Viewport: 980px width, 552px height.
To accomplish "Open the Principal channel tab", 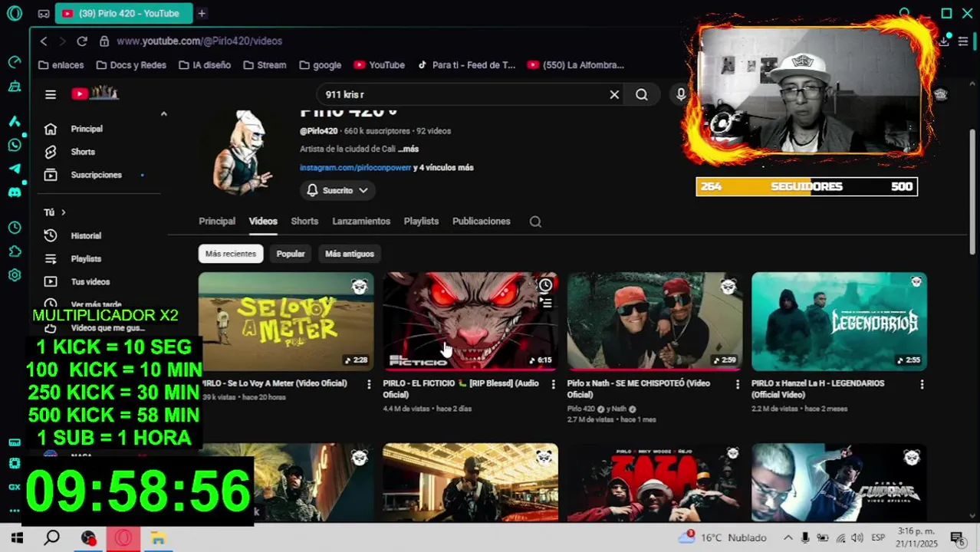I will click(217, 221).
